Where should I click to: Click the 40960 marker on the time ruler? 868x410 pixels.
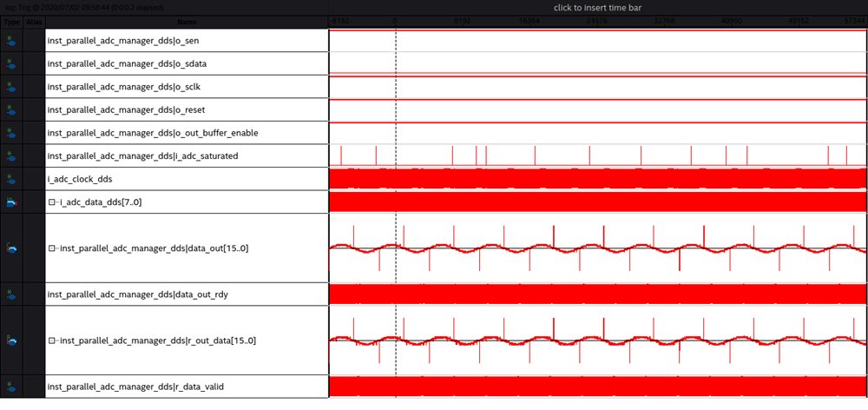point(731,22)
